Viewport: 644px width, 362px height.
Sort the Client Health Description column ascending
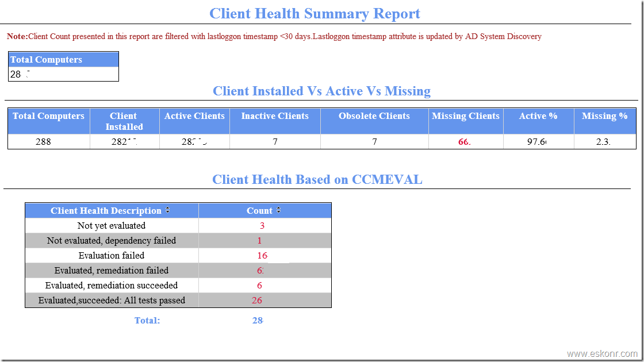coord(167,210)
